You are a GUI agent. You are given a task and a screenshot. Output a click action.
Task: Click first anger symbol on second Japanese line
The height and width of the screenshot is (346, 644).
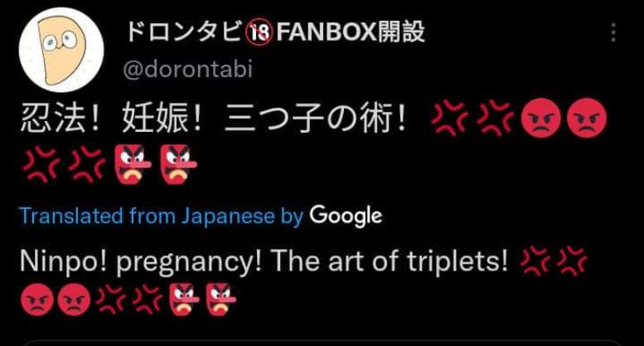tap(41, 164)
